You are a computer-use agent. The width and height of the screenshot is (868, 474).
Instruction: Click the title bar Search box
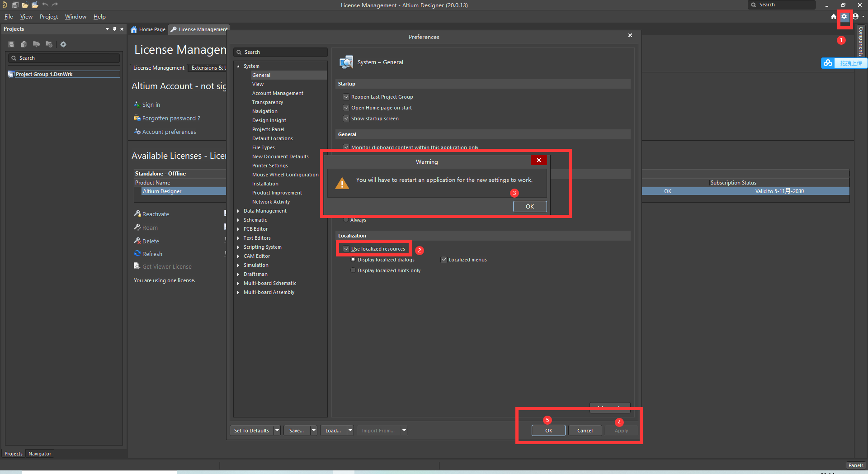(782, 5)
